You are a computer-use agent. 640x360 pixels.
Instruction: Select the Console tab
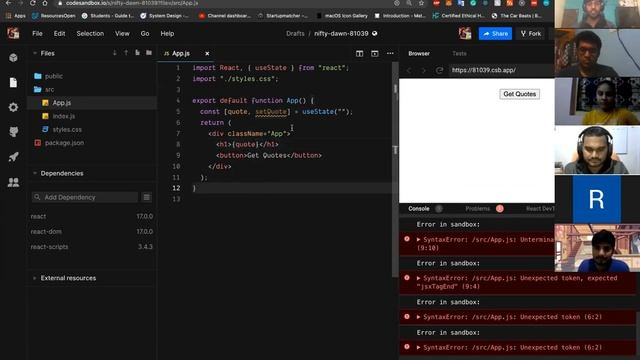pos(419,209)
